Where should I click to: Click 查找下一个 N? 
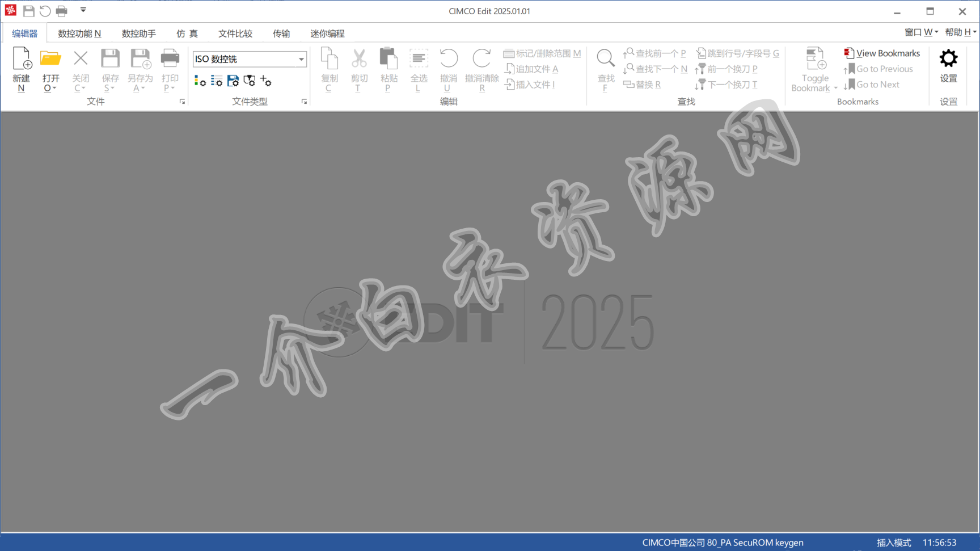[x=655, y=69]
